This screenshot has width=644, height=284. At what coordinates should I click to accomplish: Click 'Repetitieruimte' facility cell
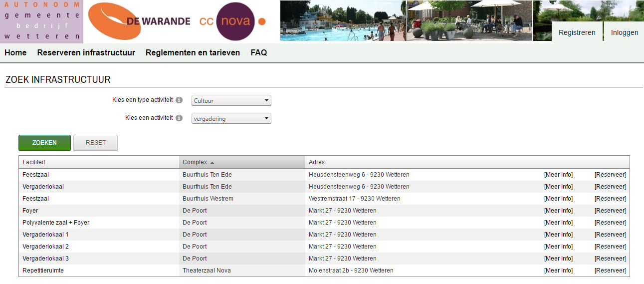click(99, 271)
